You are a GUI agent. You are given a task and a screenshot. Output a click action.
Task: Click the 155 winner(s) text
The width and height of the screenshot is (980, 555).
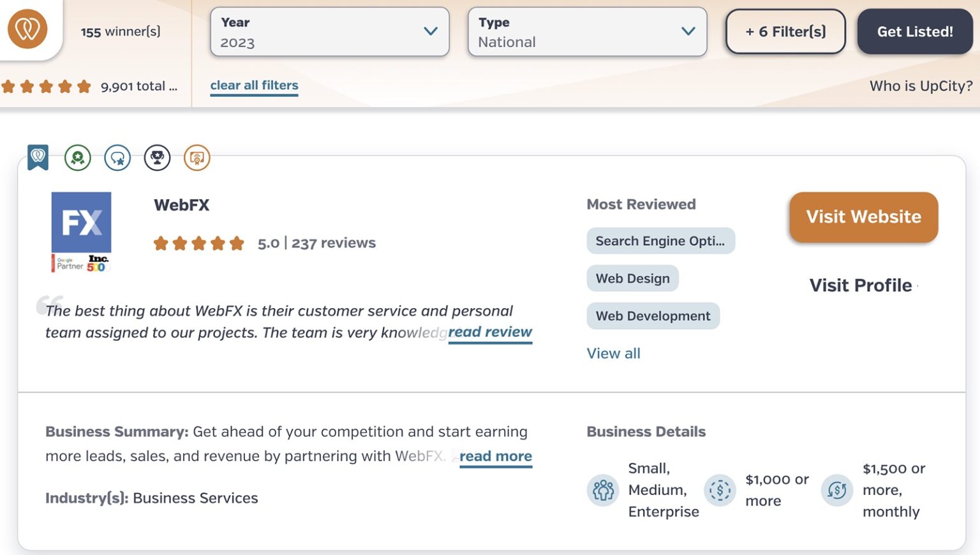coord(121,31)
